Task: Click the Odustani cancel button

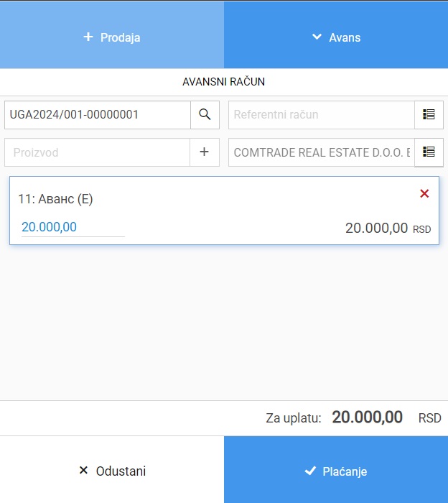Action: point(112,470)
